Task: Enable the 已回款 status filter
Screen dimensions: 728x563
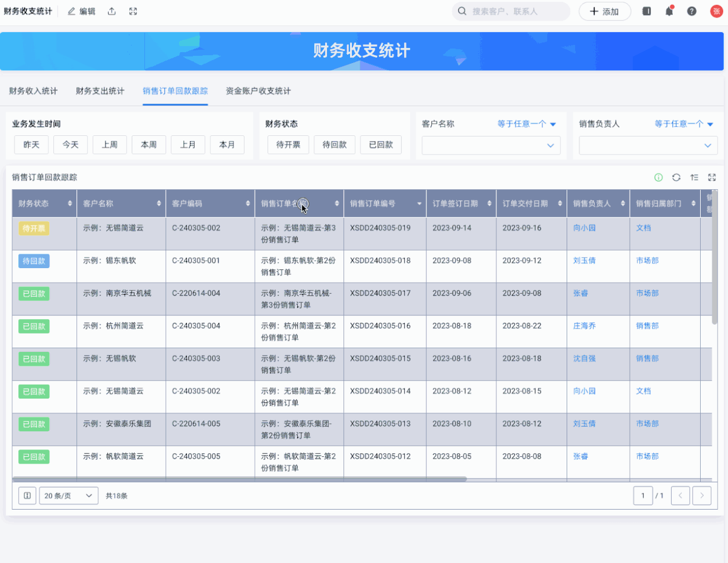Action: pyautogui.click(x=381, y=144)
